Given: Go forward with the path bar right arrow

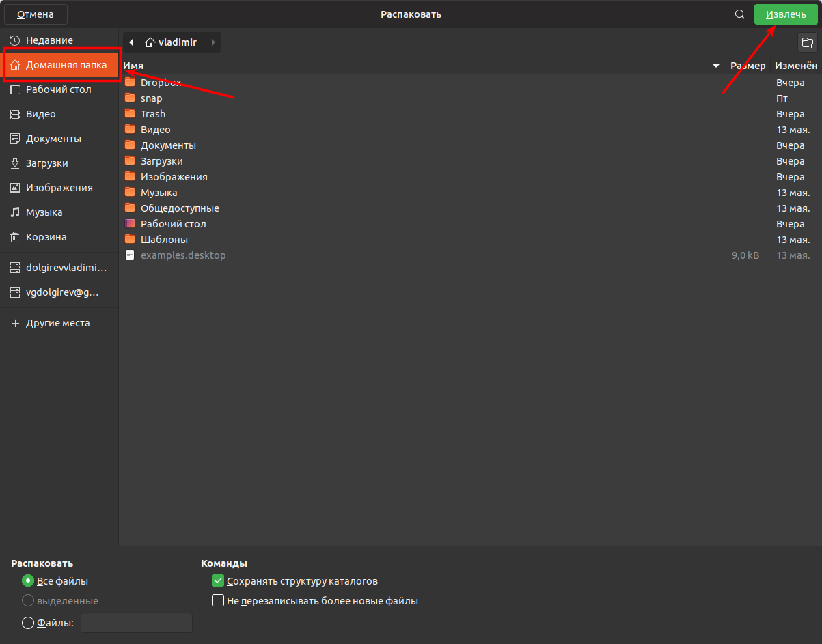Looking at the screenshot, I should click(213, 42).
